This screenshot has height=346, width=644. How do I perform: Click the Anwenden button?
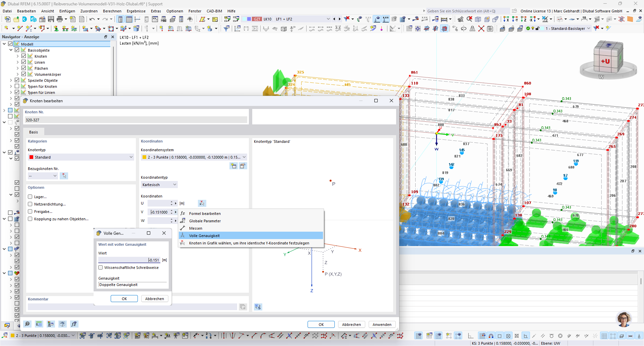pos(382,325)
